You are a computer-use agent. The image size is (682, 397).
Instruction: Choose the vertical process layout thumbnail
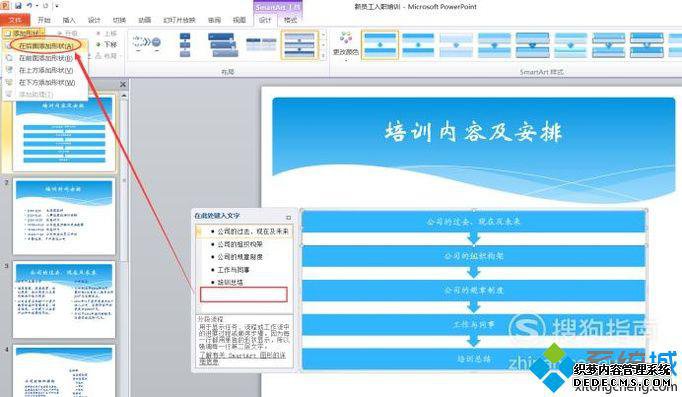(184, 45)
